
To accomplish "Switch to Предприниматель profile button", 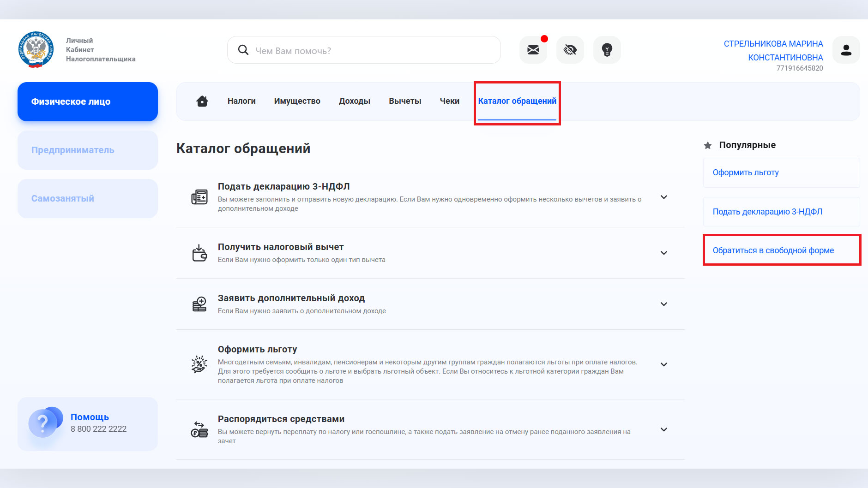I will coord(88,150).
